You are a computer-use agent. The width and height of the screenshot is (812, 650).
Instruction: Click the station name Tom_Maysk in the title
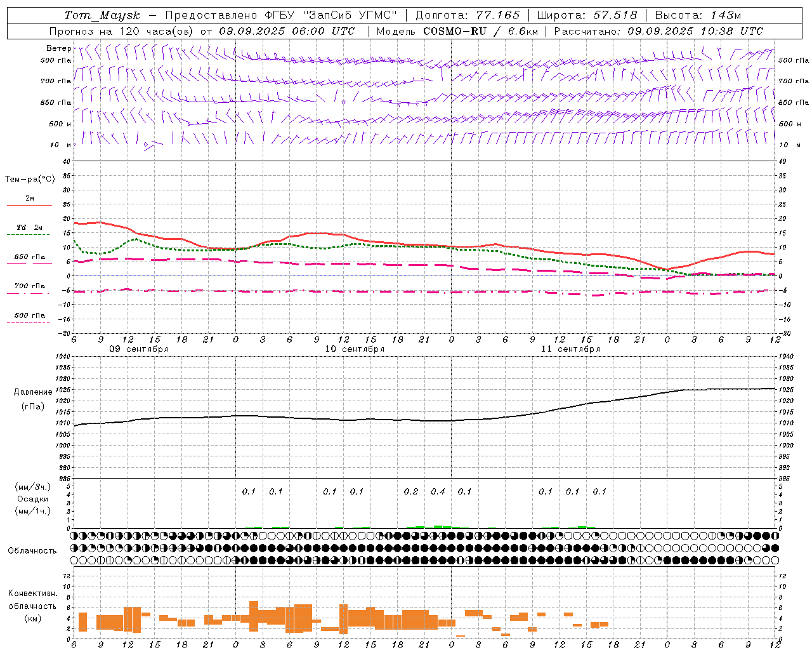coord(102,15)
